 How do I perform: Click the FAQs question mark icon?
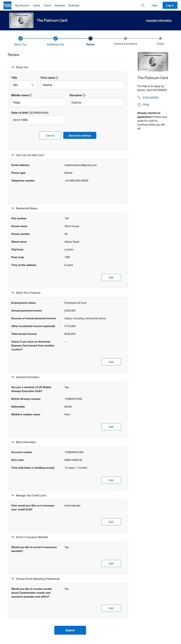click(x=139, y=105)
